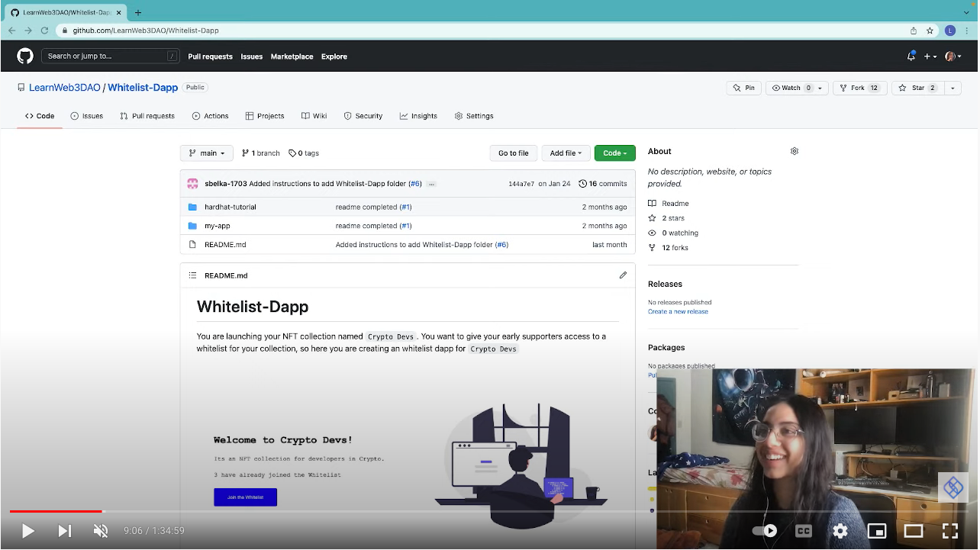This screenshot has width=980, height=550.
Task: Toggle closed captions on video
Action: [804, 531]
